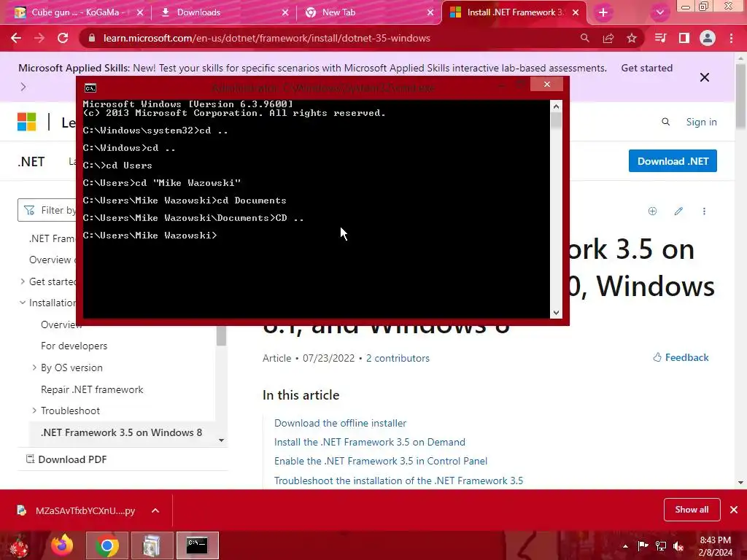Click the Sign in link

701,122
